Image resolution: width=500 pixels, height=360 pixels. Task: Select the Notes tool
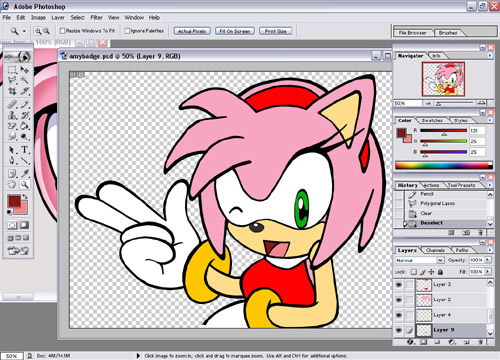[x=12, y=174]
